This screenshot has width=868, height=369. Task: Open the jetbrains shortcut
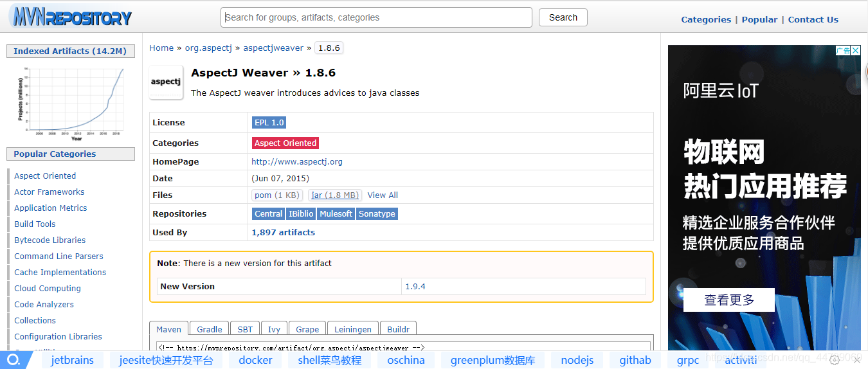click(x=73, y=360)
